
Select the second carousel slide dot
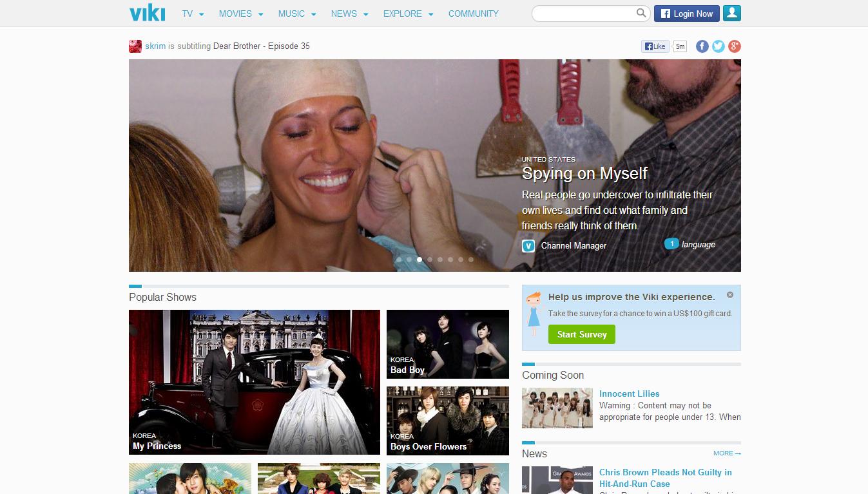[x=409, y=260]
